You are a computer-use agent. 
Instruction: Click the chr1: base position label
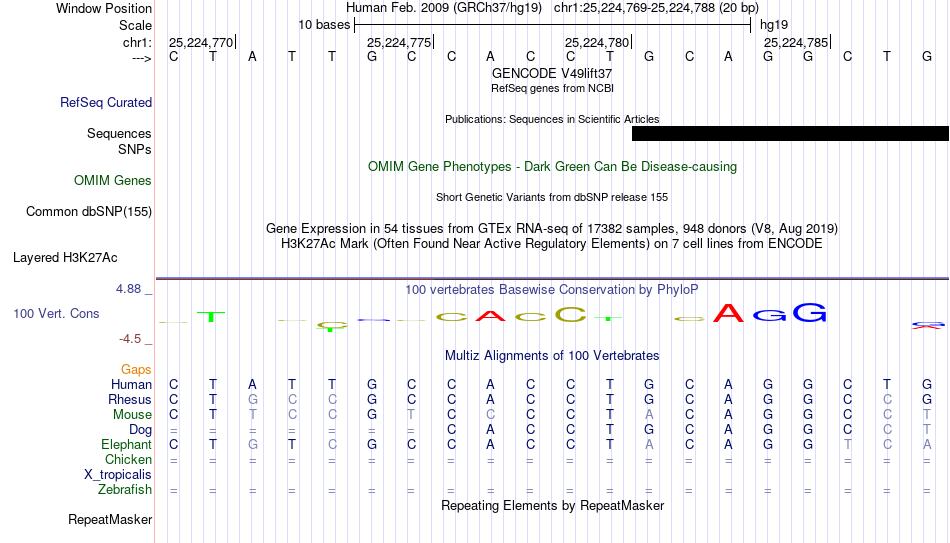click(137, 42)
